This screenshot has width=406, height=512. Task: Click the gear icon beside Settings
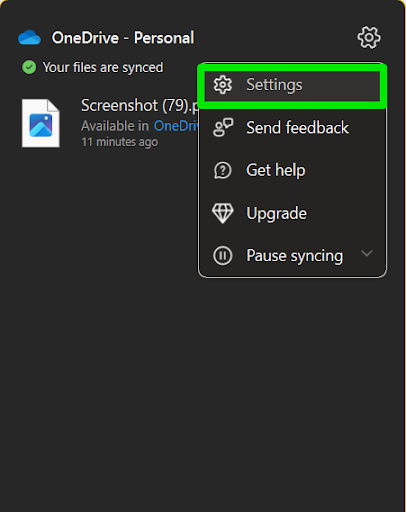click(x=223, y=85)
